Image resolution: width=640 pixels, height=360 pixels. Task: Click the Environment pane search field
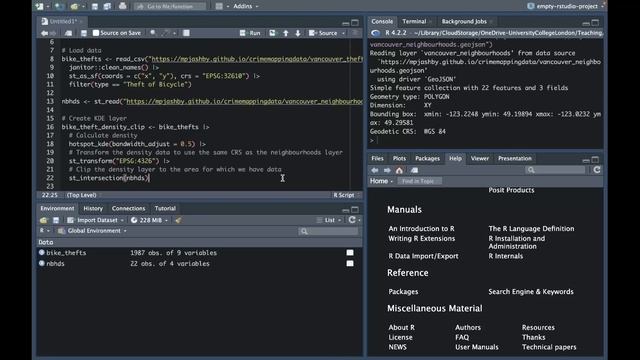(329, 231)
